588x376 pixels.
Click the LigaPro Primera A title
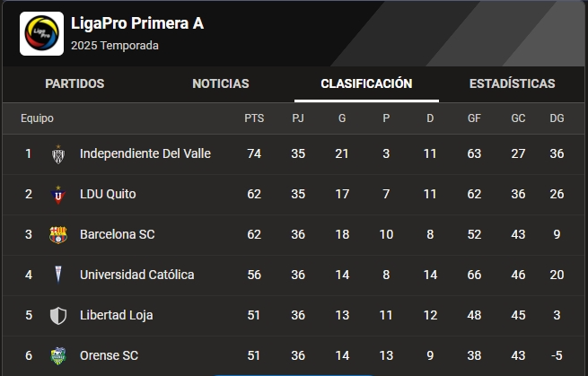(137, 23)
